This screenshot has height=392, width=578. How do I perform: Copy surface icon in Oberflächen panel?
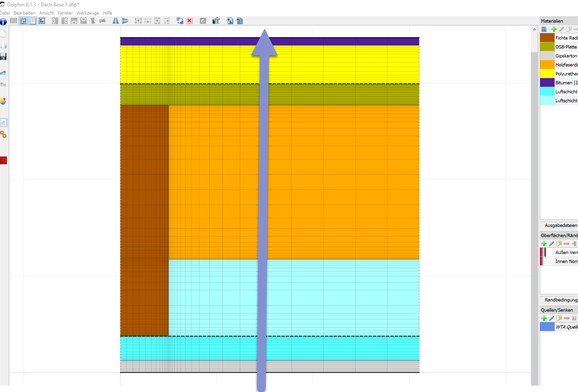pyautogui.click(x=559, y=244)
